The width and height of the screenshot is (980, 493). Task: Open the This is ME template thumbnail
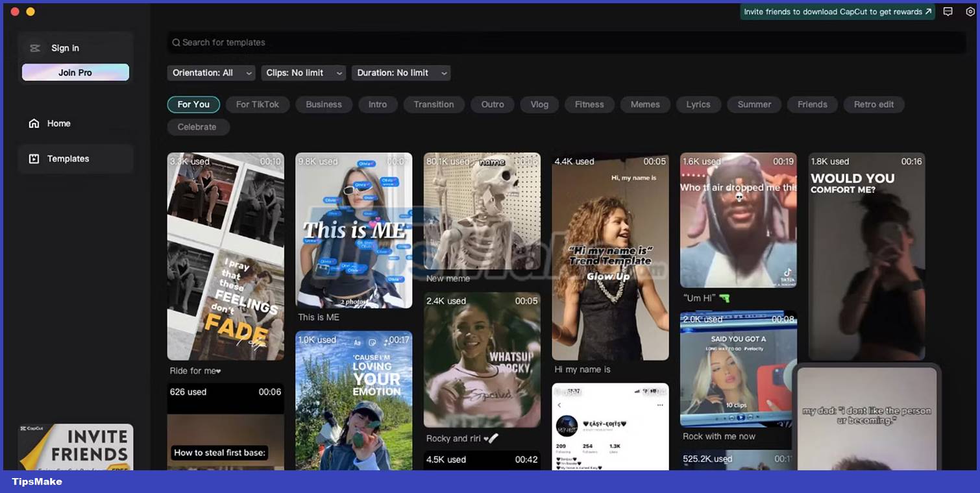(354, 230)
